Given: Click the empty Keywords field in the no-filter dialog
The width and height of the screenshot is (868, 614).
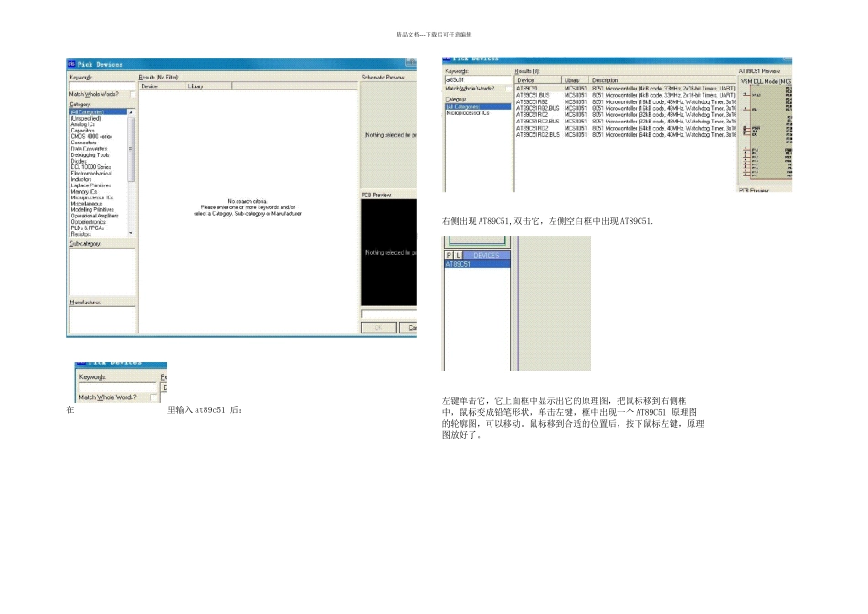Looking at the screenshot, I should [x=102, y=86].
